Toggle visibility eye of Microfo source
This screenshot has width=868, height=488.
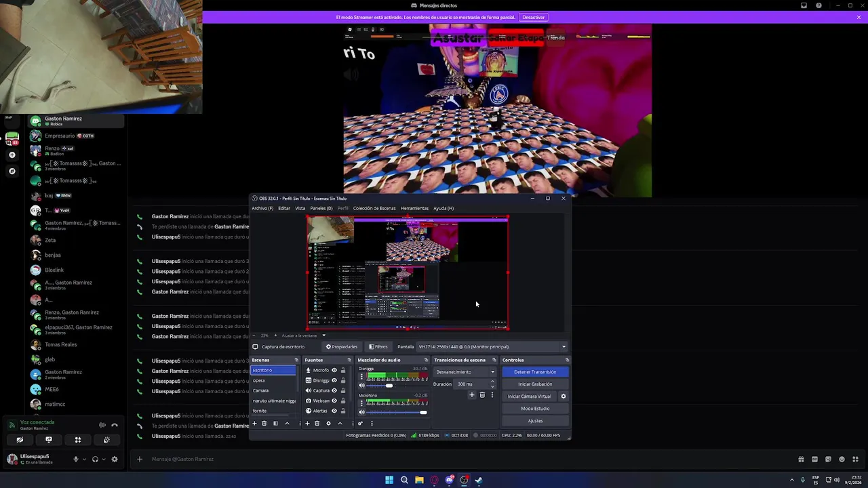point(334,370)
